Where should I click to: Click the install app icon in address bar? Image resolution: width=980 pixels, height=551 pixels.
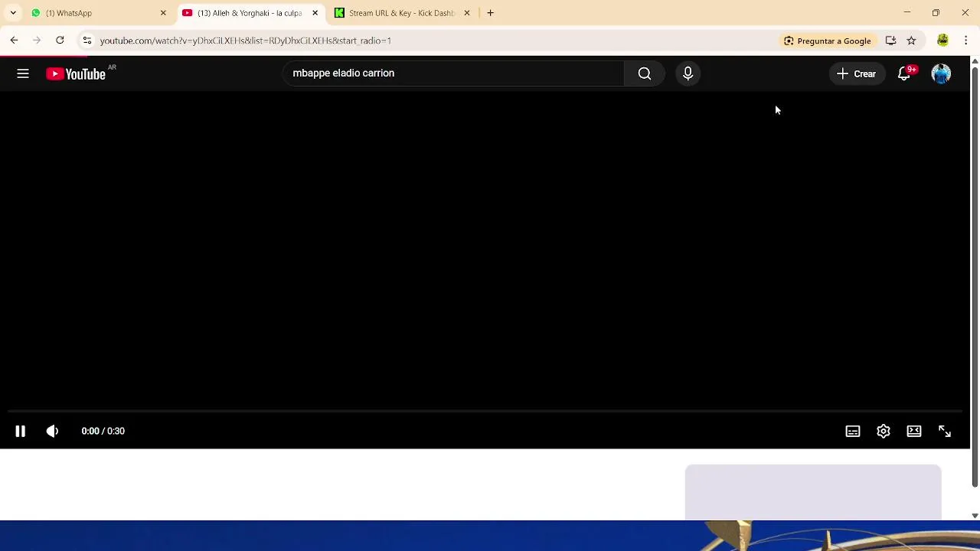click(890, 41)
